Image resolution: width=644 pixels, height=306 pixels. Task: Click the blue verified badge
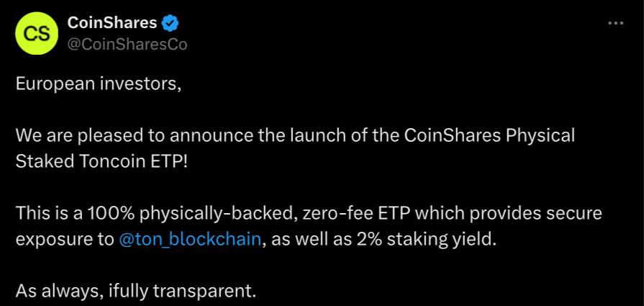[170, 23]
